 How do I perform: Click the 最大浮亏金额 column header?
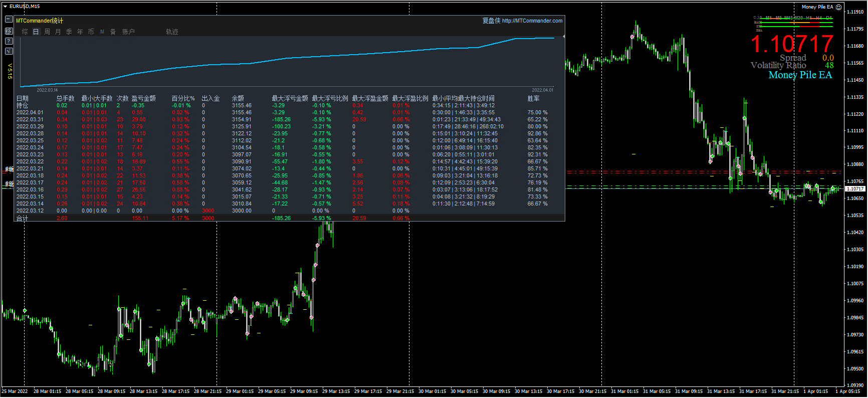(290, 98)
